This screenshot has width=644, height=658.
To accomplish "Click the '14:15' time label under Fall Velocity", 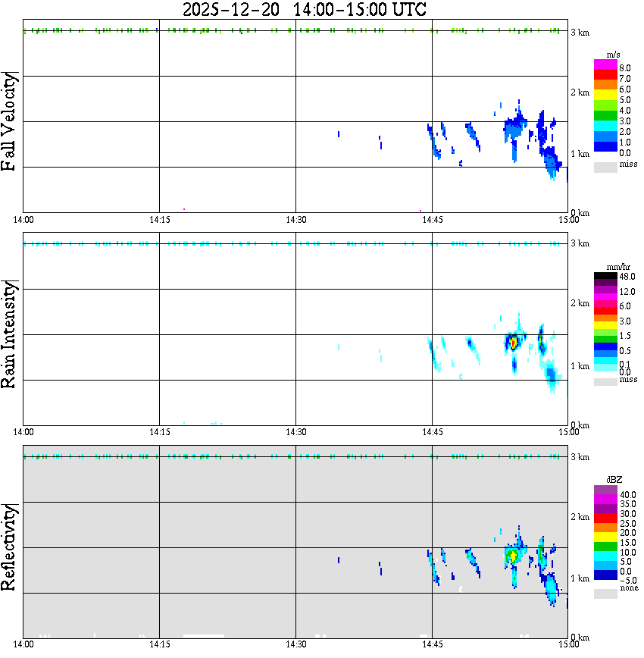I will coord(160,220).
